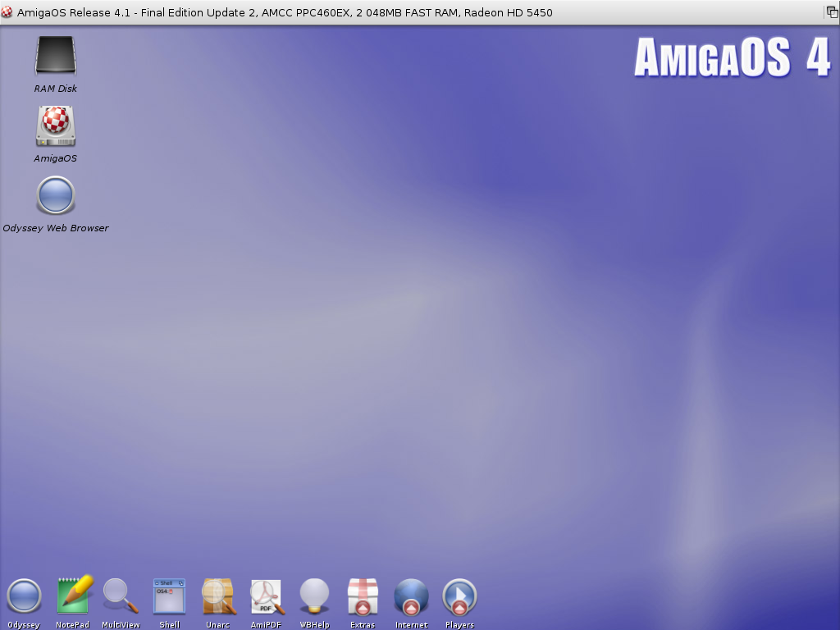Launch Odyssey Web Browser from the desktop
The height and width of the screenshot is (630, 840).
[x=55, y=196]
